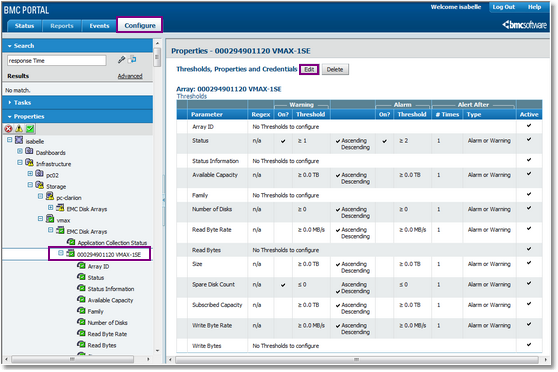Click the pencil icon beside search field
558x372 pixels.
(x=121, y=60)
